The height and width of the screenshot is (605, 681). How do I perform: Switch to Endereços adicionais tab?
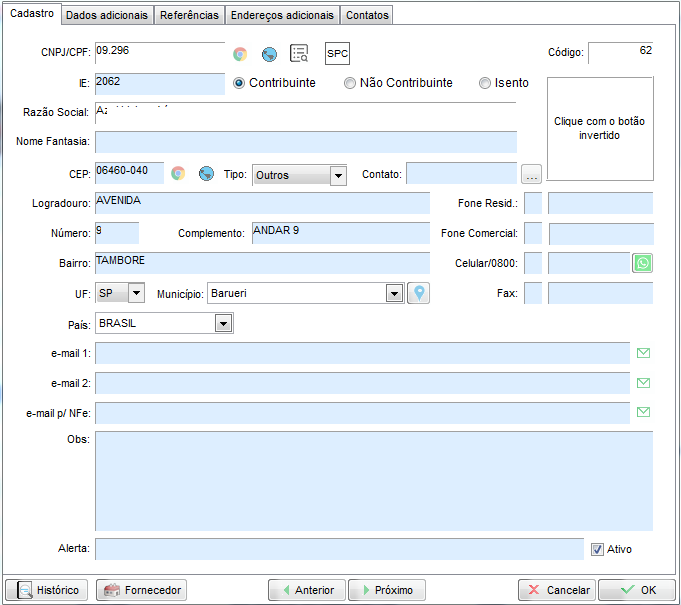click(282, 15)
